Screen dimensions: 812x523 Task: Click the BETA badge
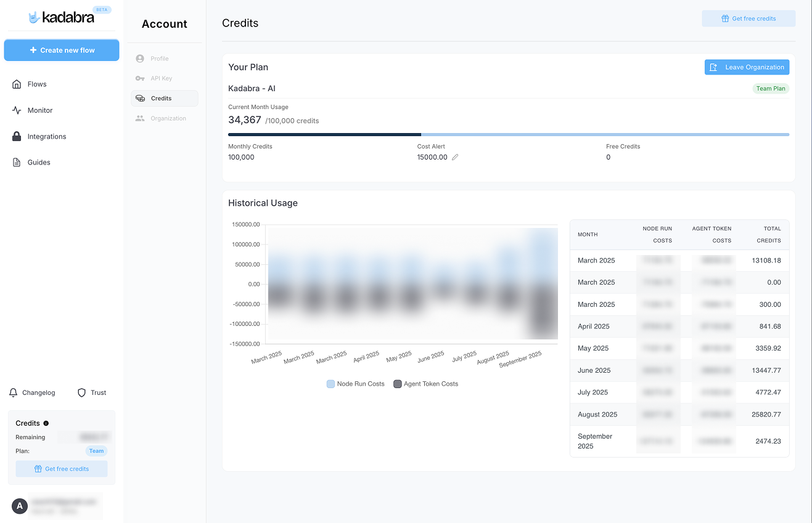(x=102, y=10)
